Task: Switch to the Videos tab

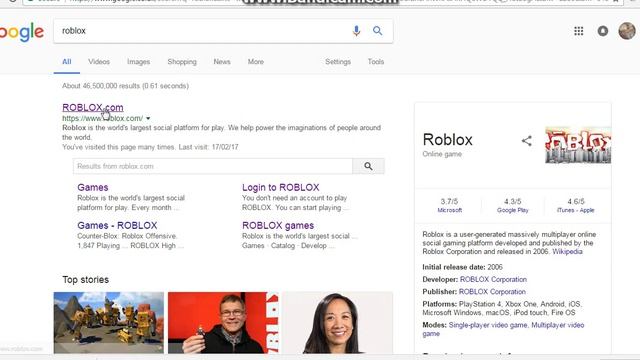Action: point(99,62)
